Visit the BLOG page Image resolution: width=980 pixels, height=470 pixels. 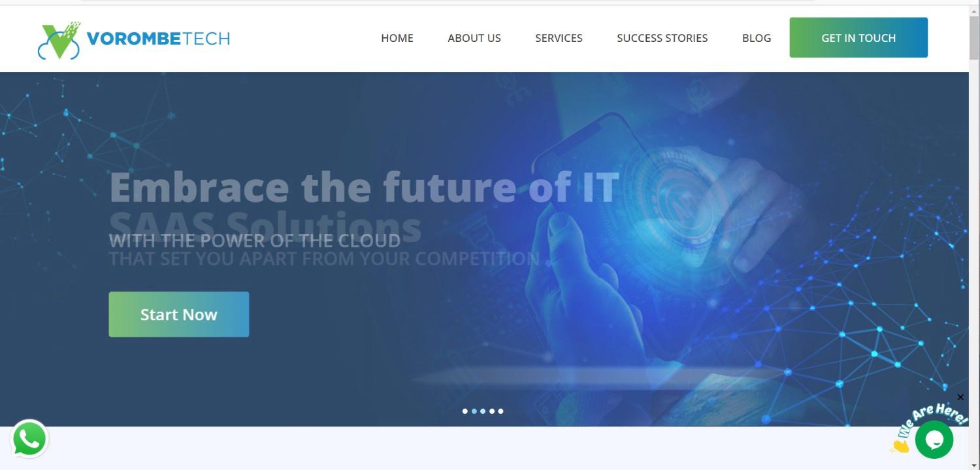[x=757, y=38]
